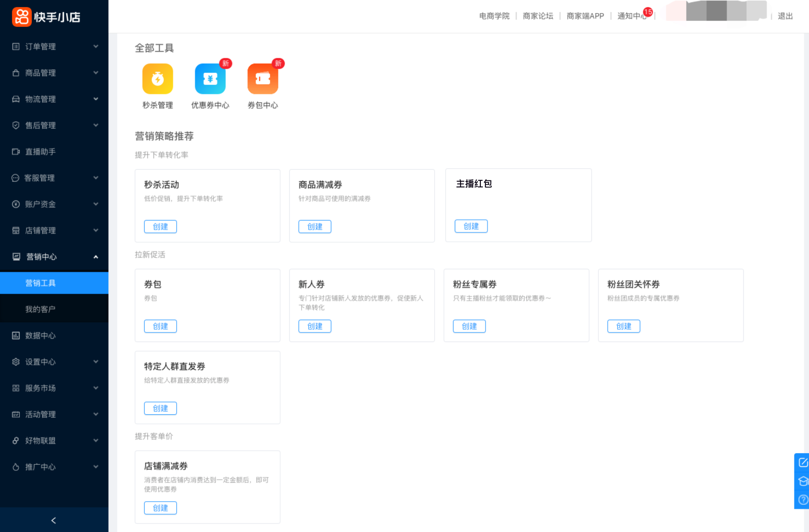Open 商家论坛 in the top menu
Viewport: 809px width, 532px height.
click(537, 16)
